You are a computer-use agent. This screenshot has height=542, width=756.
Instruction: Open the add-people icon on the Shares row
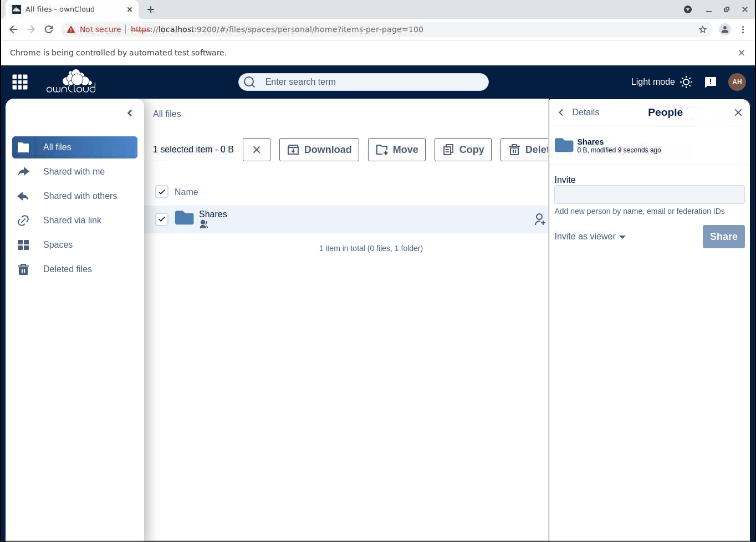coord(539,219)
